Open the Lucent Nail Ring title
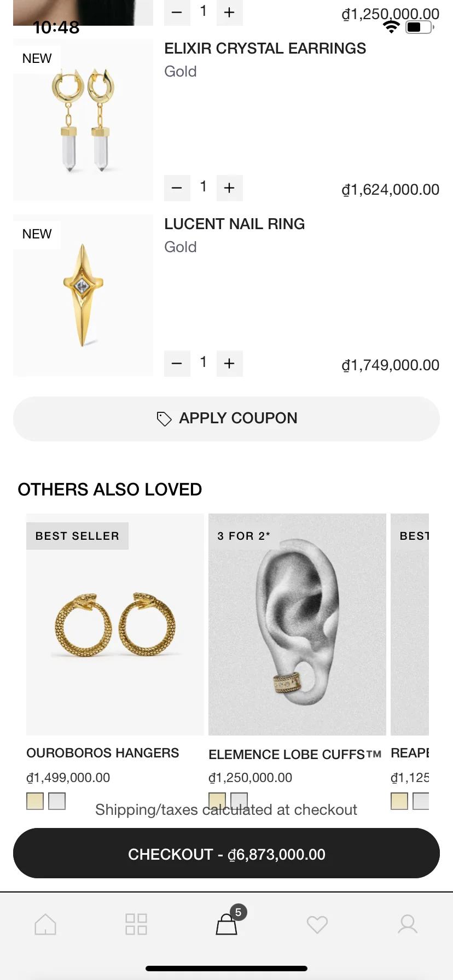453x980 pixels. pyautogui.click(x=235, y=224)
